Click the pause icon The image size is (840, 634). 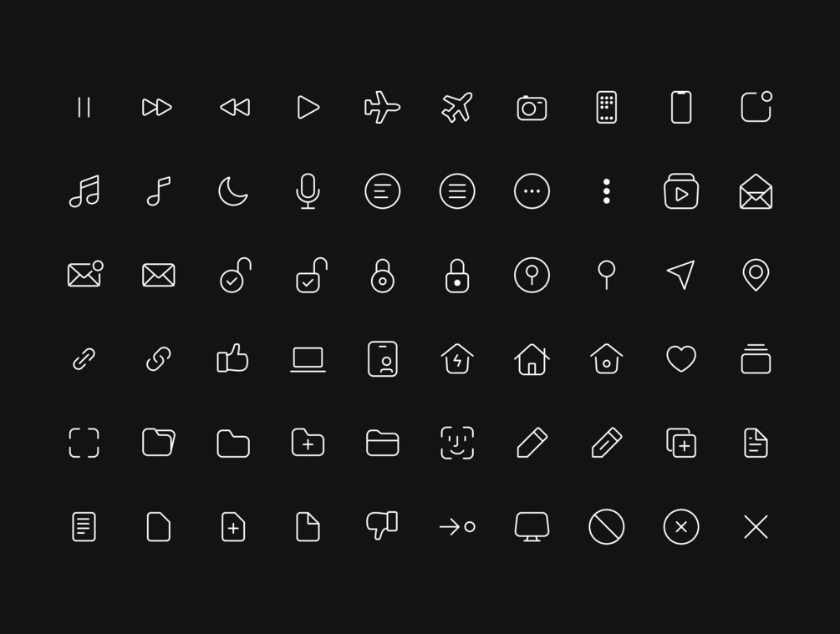coord(84,108)
